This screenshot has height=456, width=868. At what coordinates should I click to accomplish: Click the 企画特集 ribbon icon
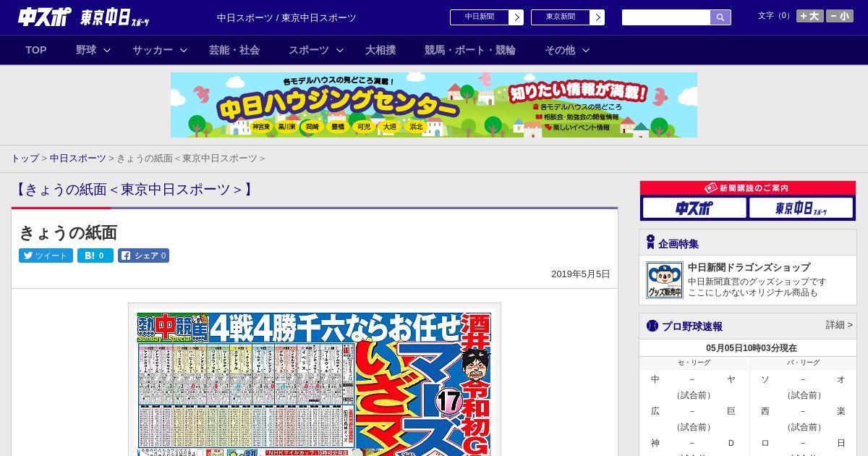tap(650, 242)
